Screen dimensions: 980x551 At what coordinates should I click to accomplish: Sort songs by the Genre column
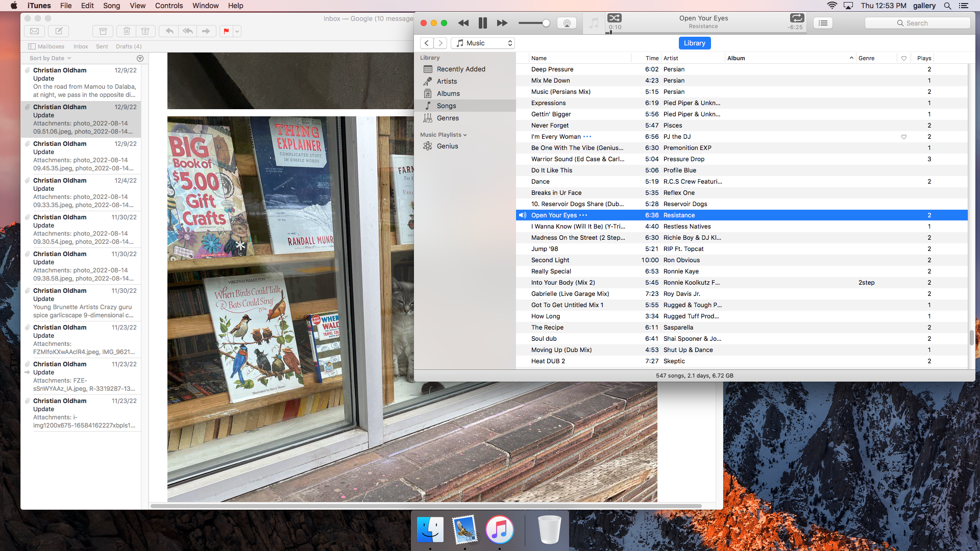(876, 58)
